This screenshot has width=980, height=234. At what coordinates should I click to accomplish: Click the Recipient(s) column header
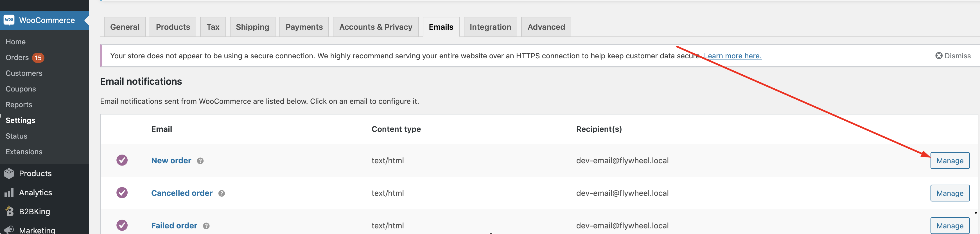599,129
